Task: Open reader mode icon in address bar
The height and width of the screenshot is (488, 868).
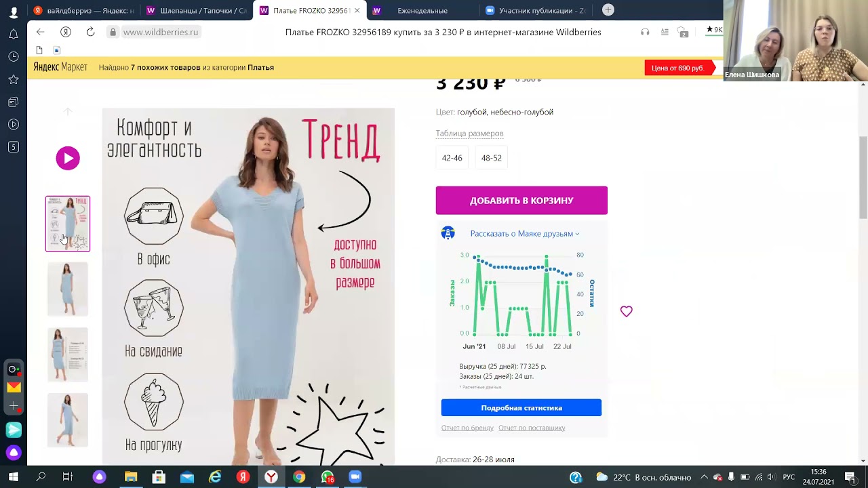Action: pyautogui.click(x=665, y=32)
